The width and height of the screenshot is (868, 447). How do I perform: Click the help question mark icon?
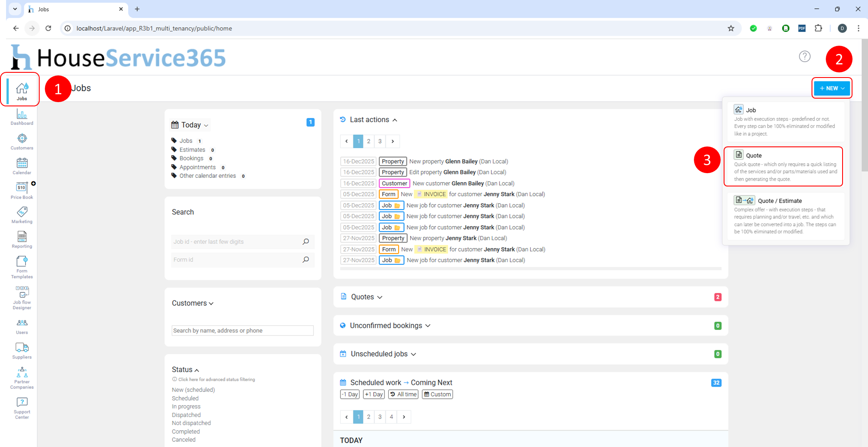pos(804,56)
